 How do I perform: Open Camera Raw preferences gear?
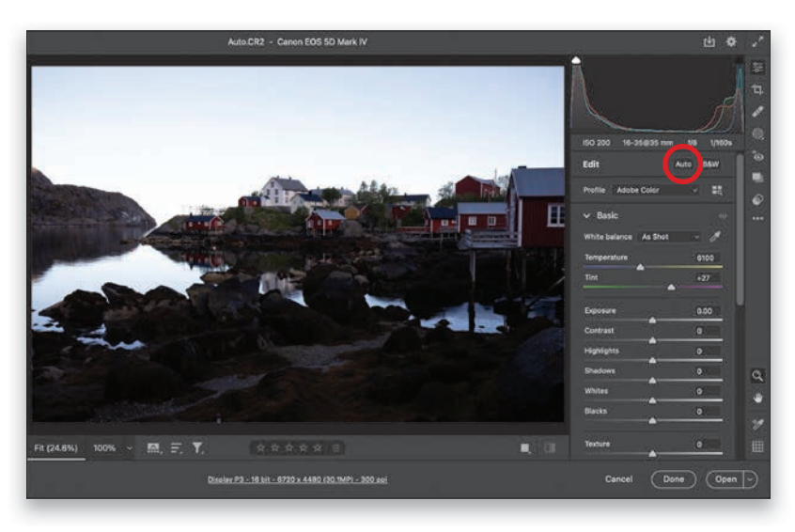731,42
